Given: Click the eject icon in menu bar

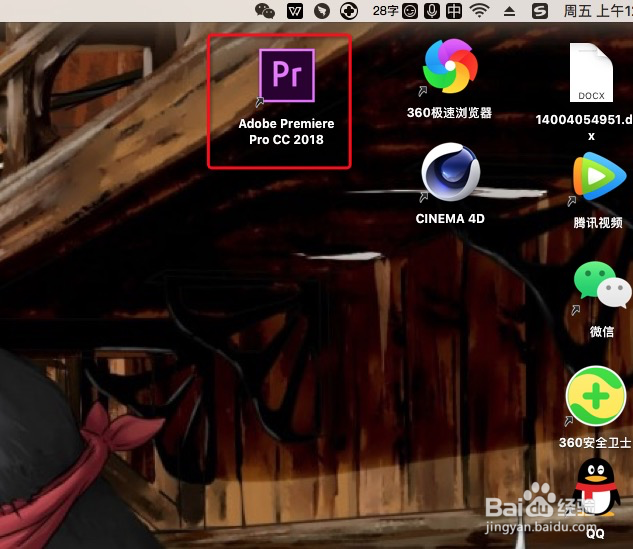Looking at the screenshot, I should pos(509,12).
